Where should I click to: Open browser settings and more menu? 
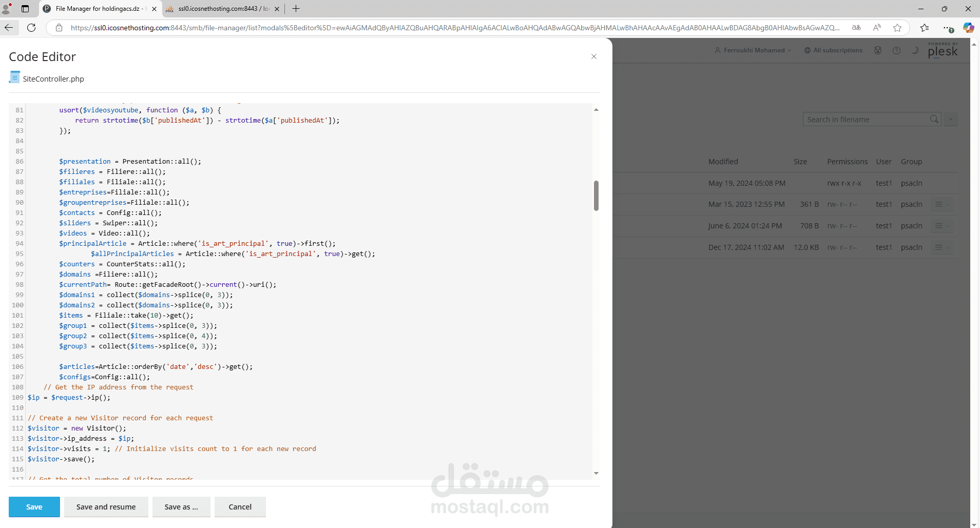pyautogui.click(x=947, y=28)
